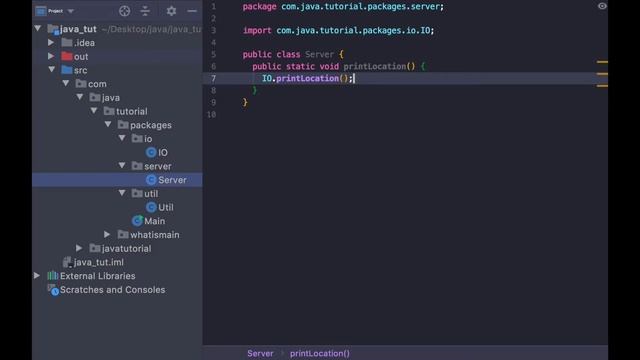Click the red out folder icon
Screen dimensions: 640x360
(67, 56)
